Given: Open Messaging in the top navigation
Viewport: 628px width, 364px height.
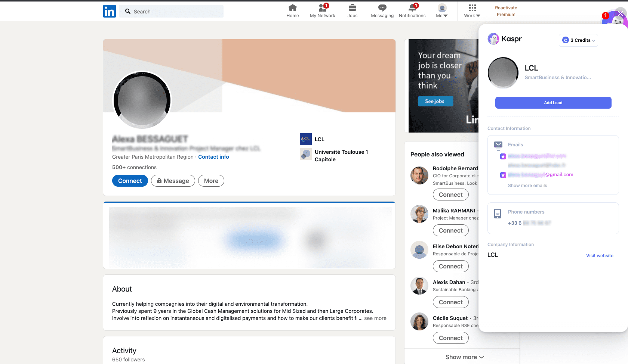Looking at the screenshot, I should (382, 11).
